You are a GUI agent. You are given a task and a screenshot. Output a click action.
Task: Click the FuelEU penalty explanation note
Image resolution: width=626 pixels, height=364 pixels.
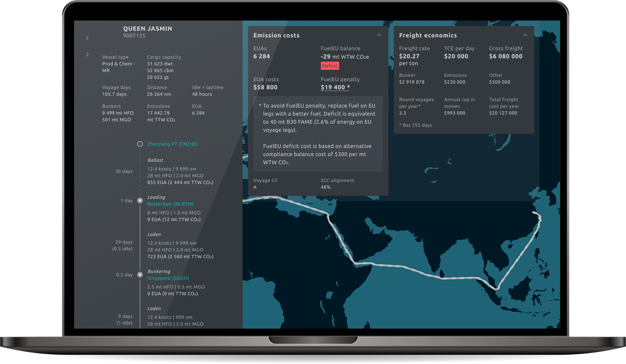click(x=318, y=134)
